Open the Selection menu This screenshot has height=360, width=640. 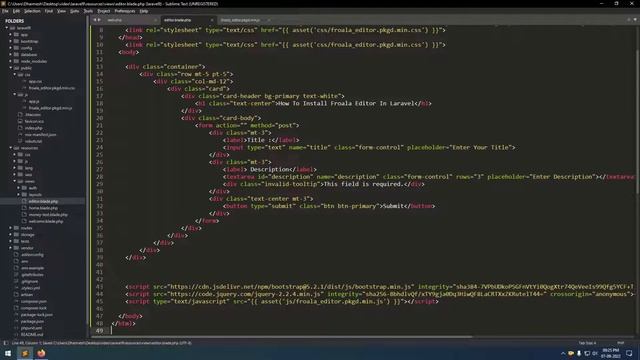[32, 11]
